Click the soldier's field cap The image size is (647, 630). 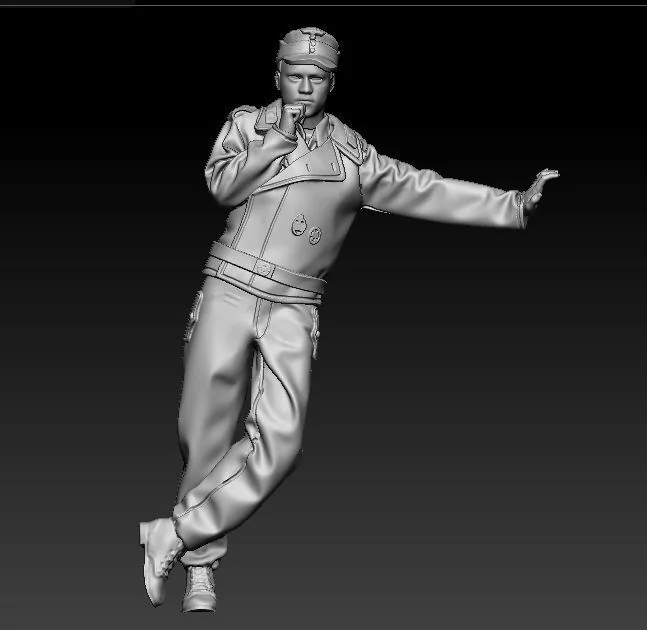click(308, 49)
